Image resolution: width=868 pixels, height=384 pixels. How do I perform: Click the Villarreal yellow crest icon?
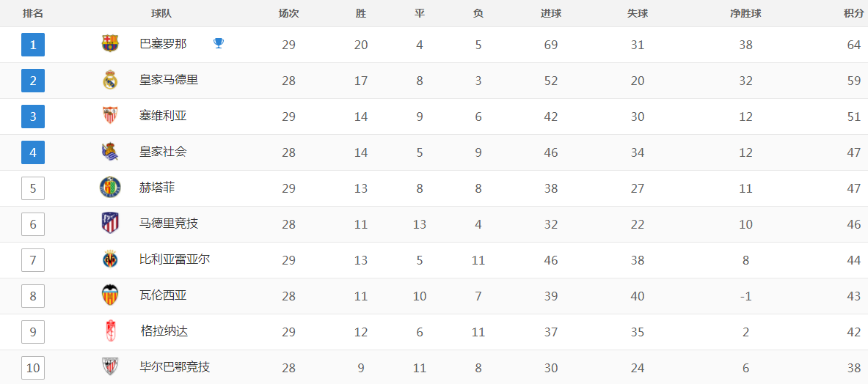coord(110,259)
